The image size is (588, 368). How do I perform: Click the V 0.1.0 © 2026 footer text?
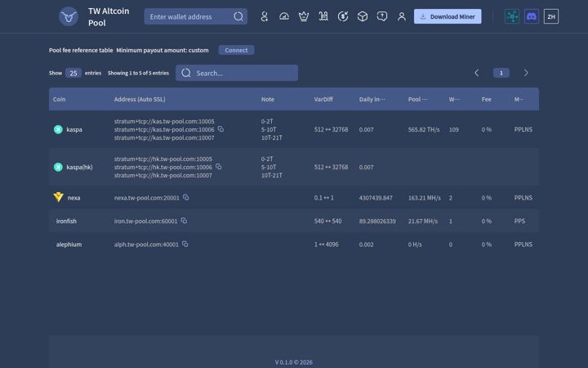point(294,362)
